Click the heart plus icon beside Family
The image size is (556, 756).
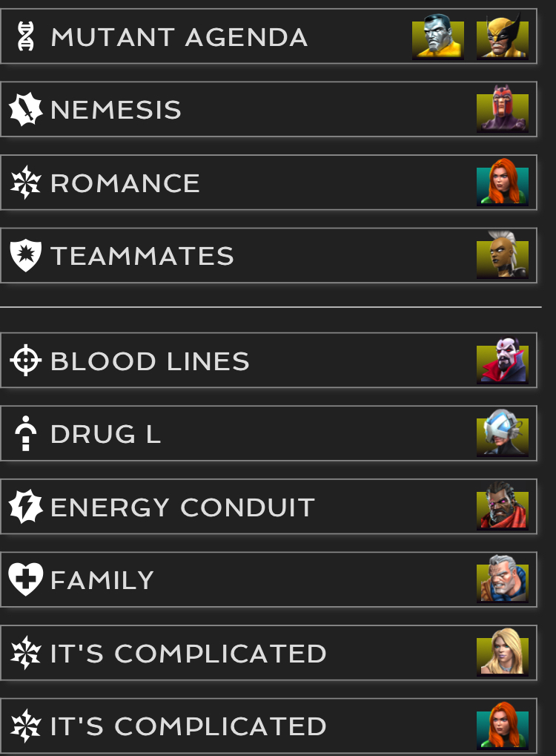[25, 579]
